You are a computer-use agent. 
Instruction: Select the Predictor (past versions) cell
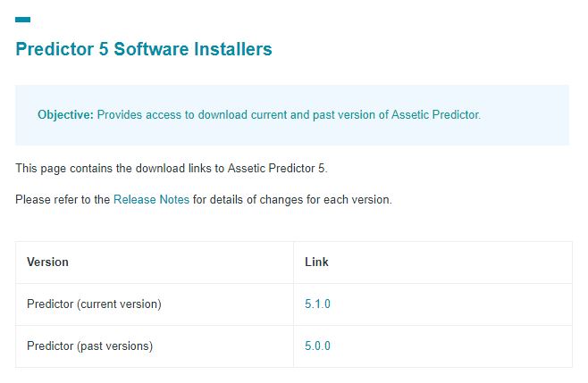click(x=155, y=346)
